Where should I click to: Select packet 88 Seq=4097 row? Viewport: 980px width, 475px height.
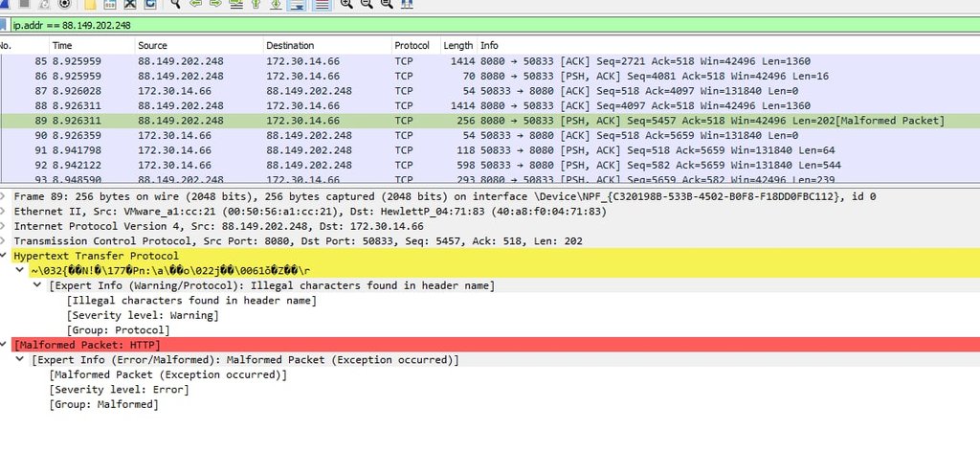point(490,105)
